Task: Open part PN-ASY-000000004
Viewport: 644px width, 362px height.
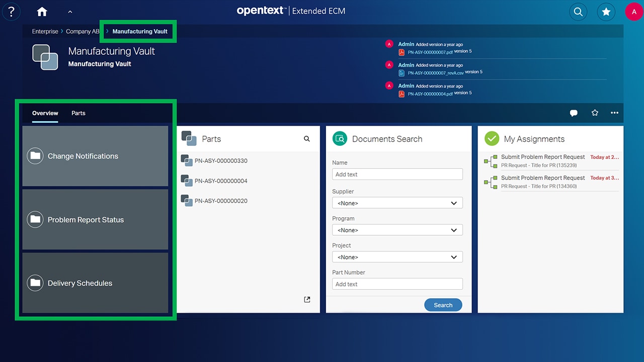Action: pyautogui.click(x=221, y=181)
